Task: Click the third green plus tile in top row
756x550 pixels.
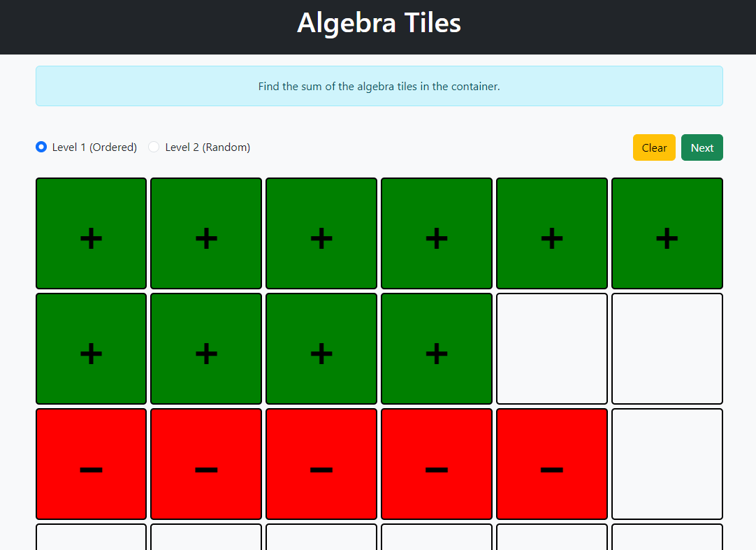Action: click(321, 233)
